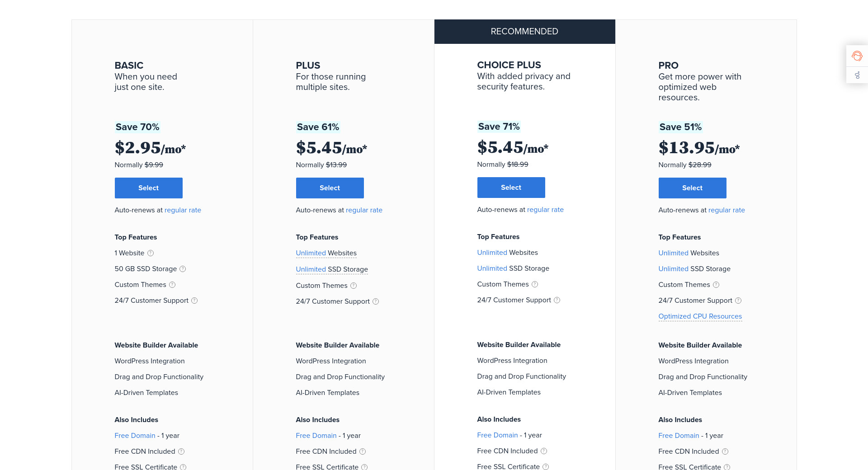868x470 pixels.
Task: Click Unlimited SSD Storage in Plus plan
Action: point(331,269)
